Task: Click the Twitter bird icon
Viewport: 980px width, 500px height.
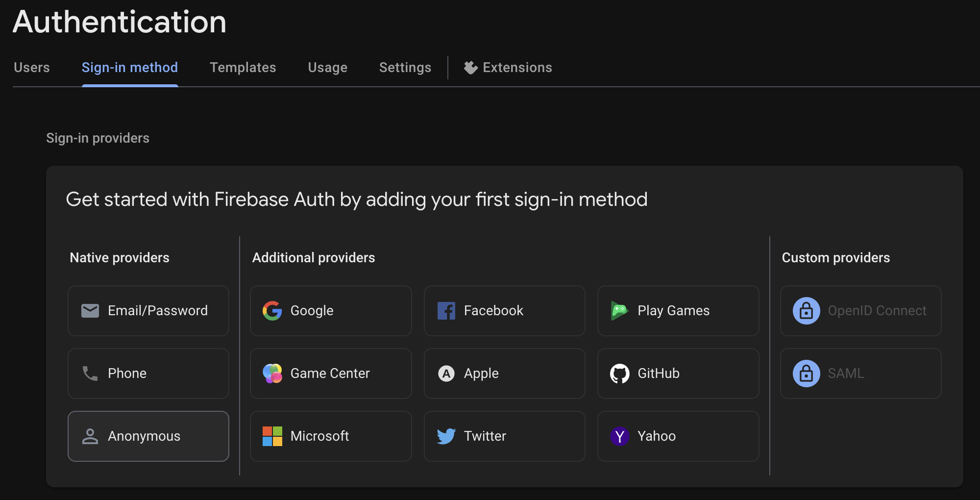Action: point(446,436)
